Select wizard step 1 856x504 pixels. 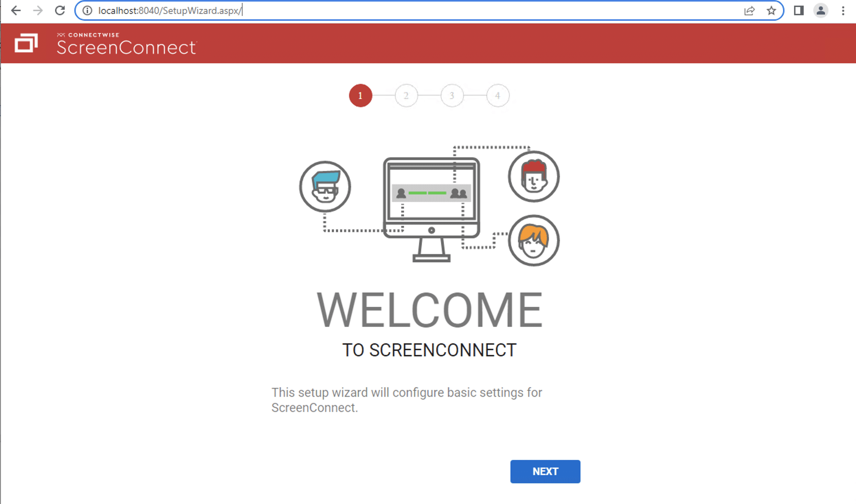click(x=360, y=96)
